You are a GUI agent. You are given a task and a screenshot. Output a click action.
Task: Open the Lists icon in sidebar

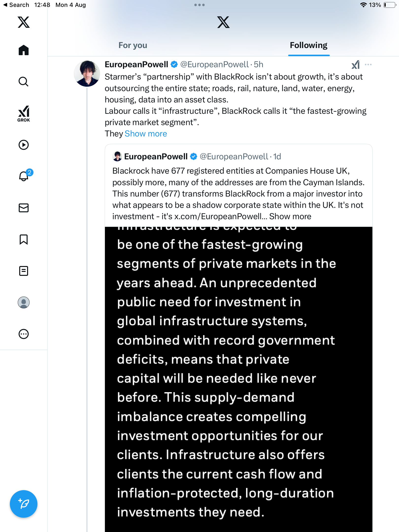[x=24, y=271]
